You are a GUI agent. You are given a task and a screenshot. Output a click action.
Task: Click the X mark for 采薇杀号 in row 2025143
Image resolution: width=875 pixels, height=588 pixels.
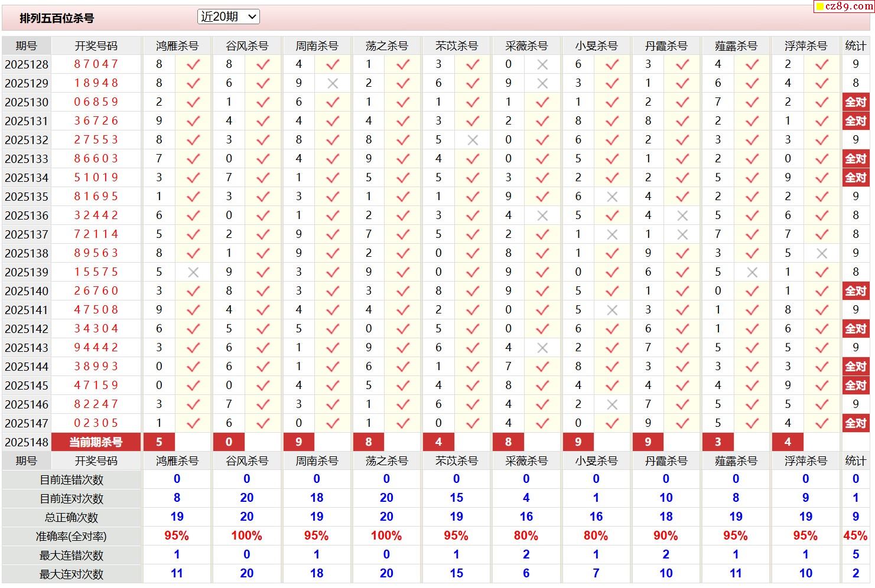coord(542,348)
